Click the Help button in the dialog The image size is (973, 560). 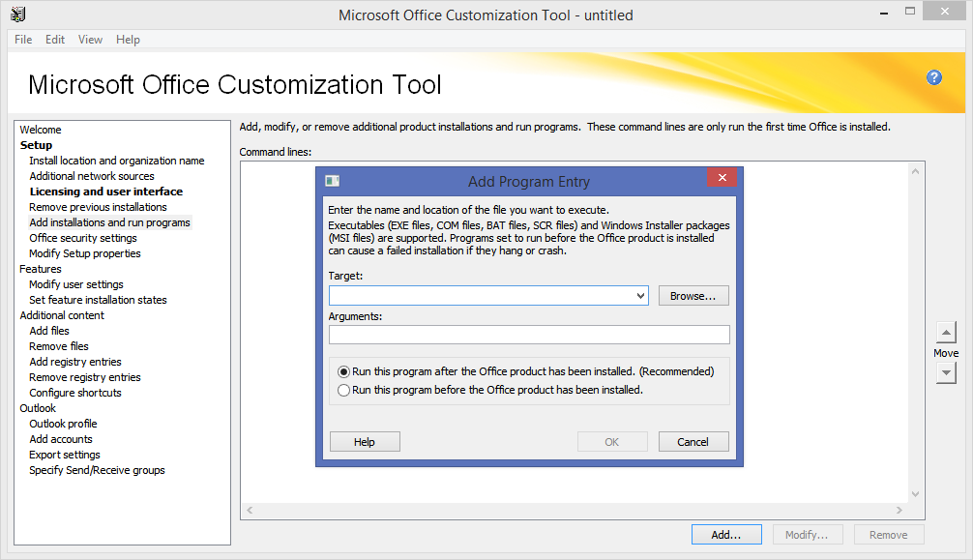pos(364,441)
